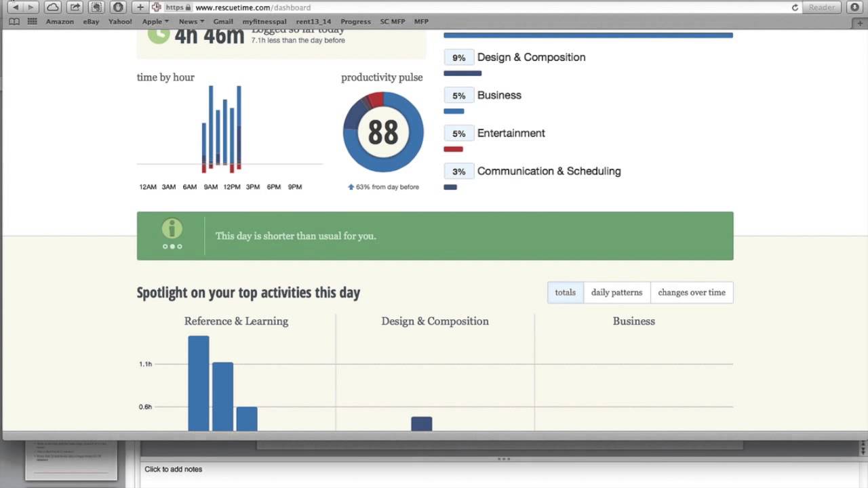Image resolution: width=868 pixels, height=488 pixels.
Task: Open the Yahoo! bookmark
Action: [x=120, y=22]
